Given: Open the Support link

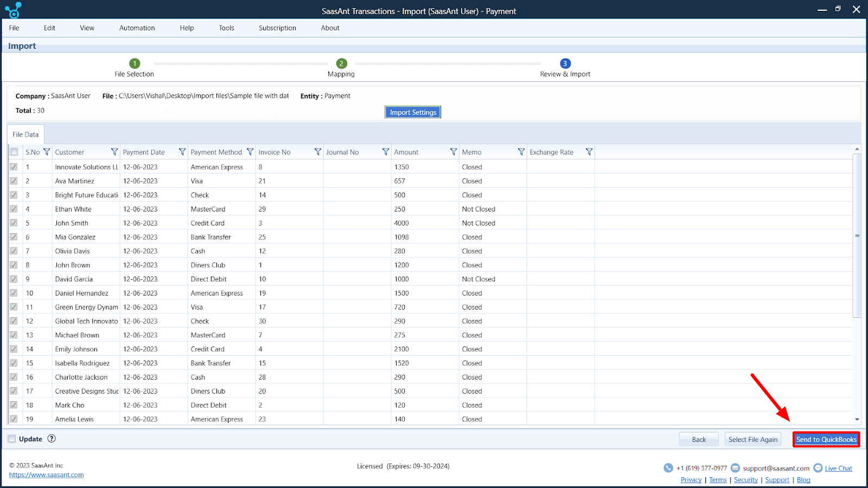Looking at the screenshot, I should click(777, 480).
